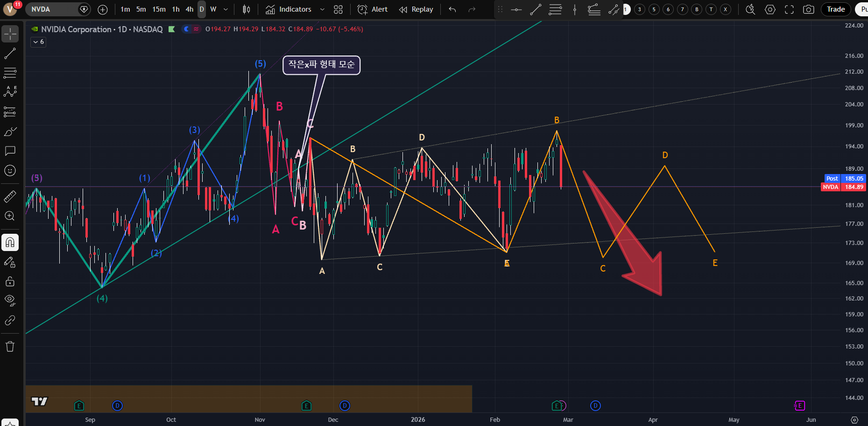Viewport: 868px width, 426px height.
Task: Take a chart snapshot with camera icon
Action: 809,9
